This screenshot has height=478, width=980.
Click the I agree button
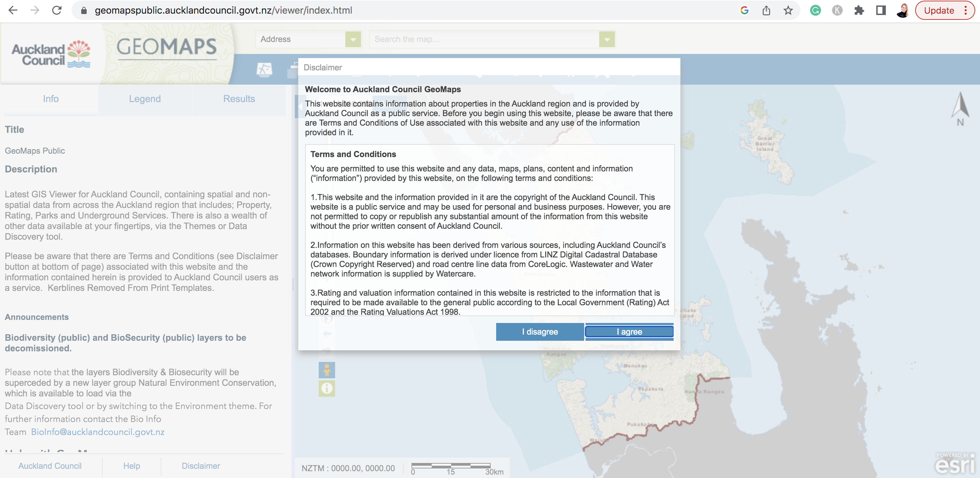629,332
